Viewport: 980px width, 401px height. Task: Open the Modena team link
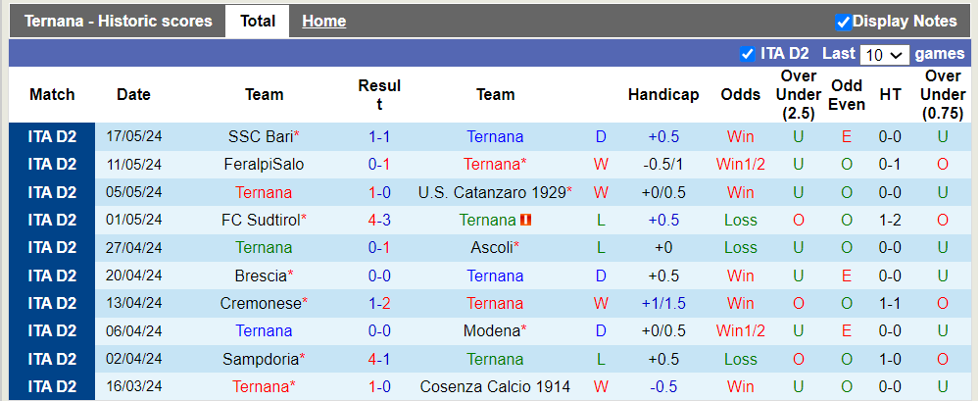click(x=492, y=331)
